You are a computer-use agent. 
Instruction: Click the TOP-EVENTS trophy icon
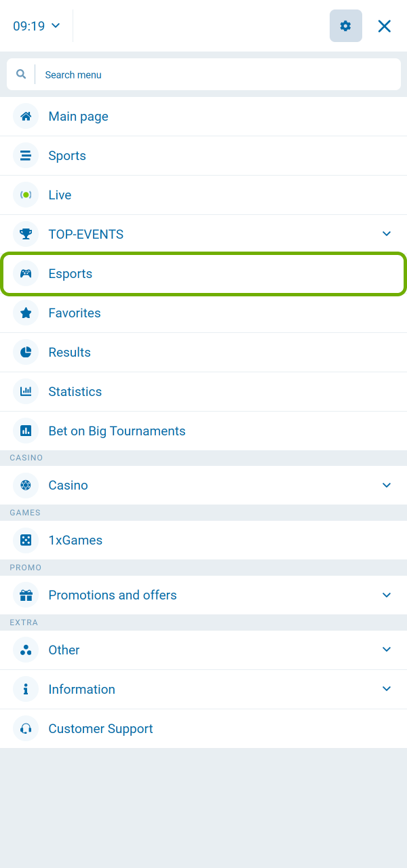25,234
